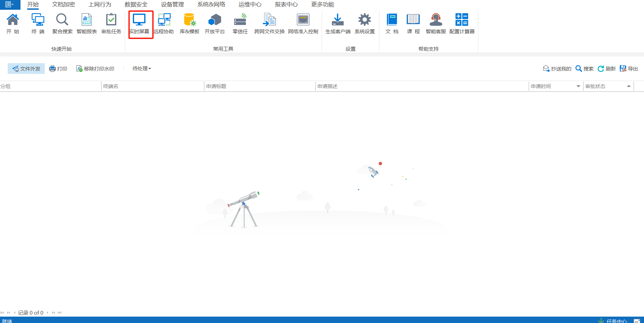The height and width of the screenshot is (323, 644).
Task: Click the 就绪 status text
Action: click(7, 321)
